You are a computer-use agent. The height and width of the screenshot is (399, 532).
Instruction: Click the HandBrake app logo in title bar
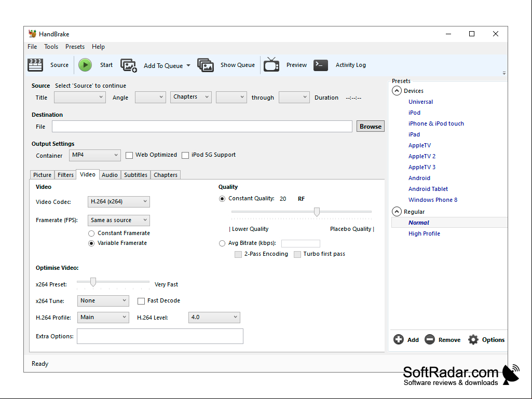32,34
